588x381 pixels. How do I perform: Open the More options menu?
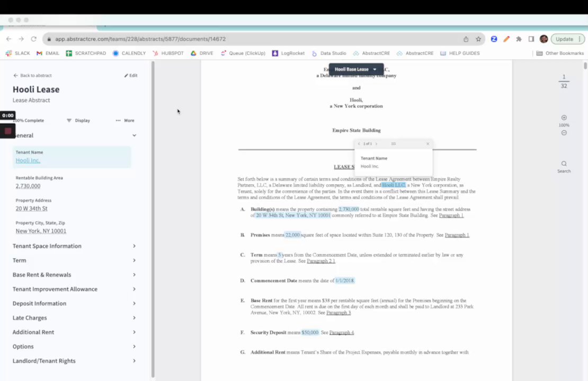125,120
